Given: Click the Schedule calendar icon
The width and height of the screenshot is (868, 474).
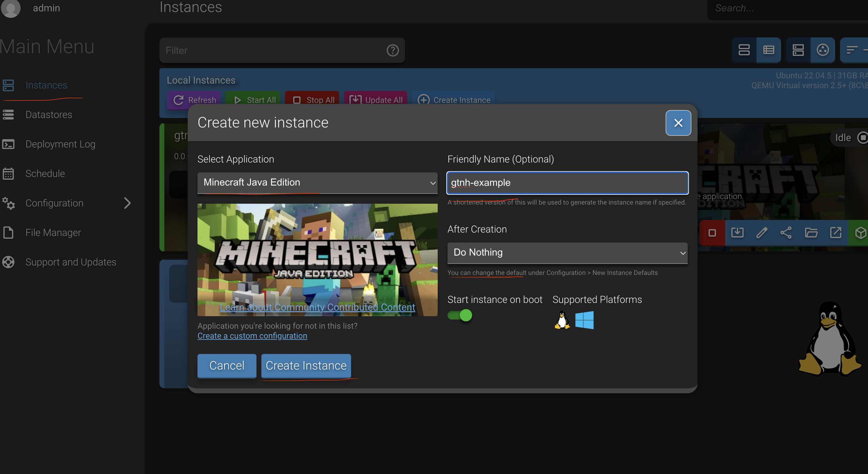Looking at the screenshot, I should pyautogui.click(x=8, y=174).
